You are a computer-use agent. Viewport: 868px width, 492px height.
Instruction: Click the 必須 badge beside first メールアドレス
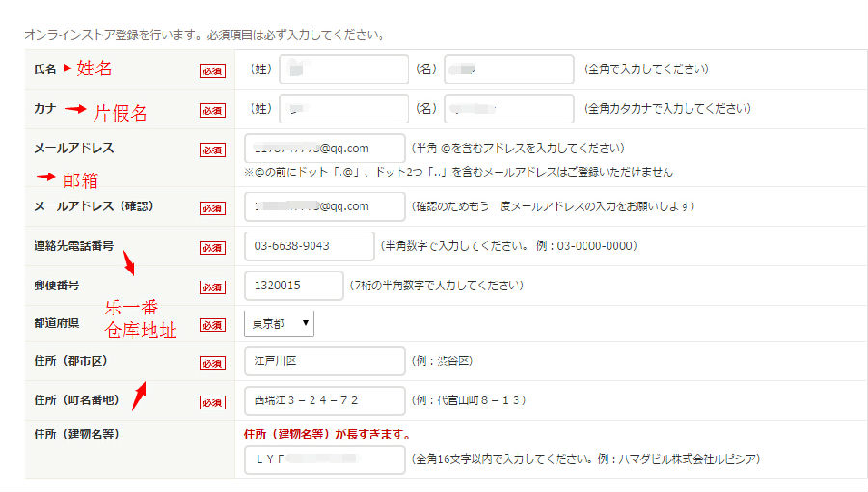point(212,150)
